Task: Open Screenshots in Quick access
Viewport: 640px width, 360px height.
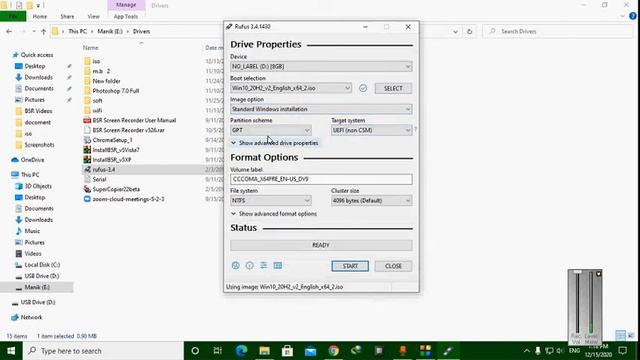Action: click(x=39, y=145)
